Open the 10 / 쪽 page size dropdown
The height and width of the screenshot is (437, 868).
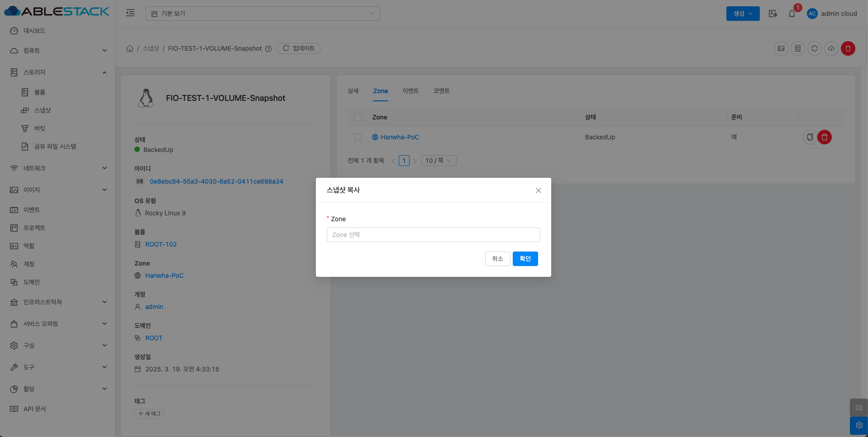[438, 161]
